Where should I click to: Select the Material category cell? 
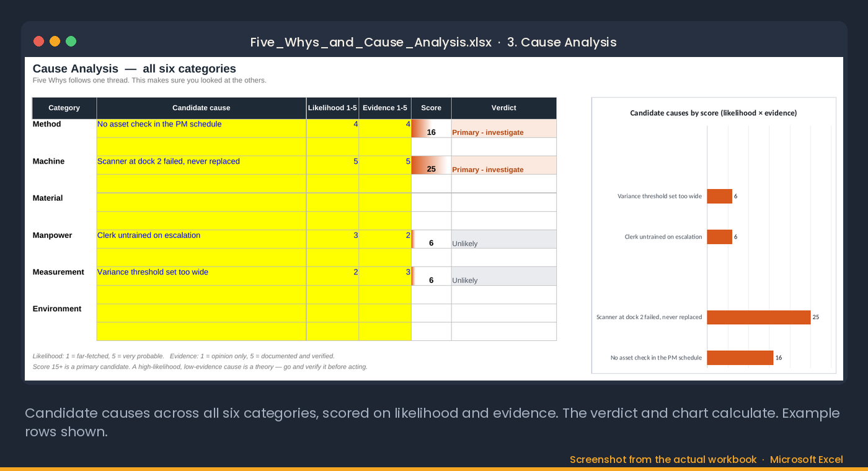pos(64,202)
